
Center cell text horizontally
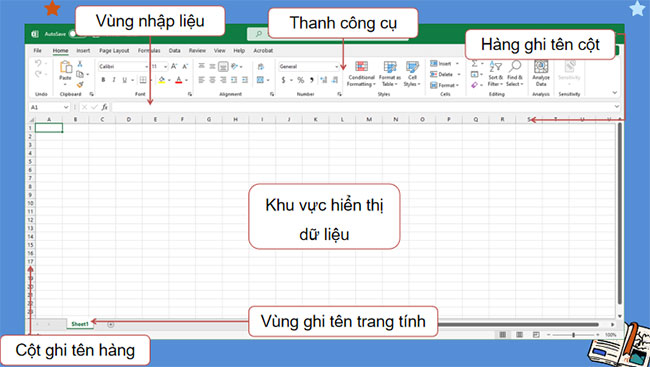pyautogui.click(x=212, y=80)
